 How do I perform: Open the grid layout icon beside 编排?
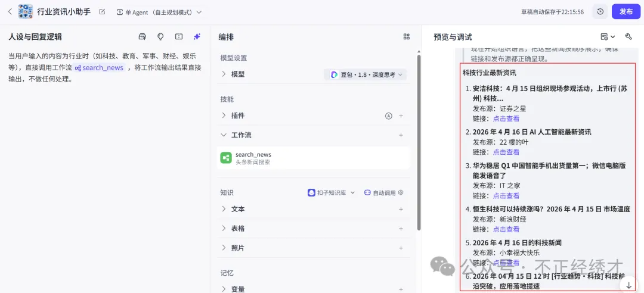click(407, 36)
